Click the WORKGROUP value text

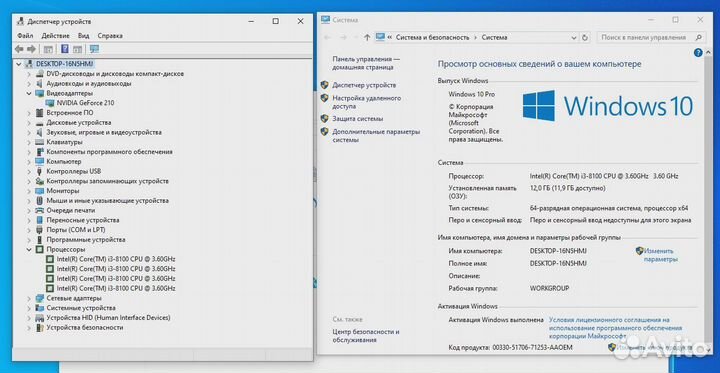[x=549, y=288]
